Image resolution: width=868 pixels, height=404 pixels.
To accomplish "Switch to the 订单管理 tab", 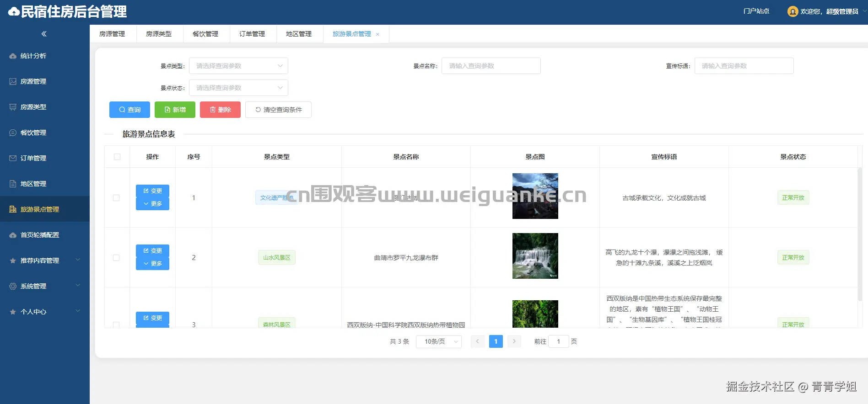I will (252, 34).
